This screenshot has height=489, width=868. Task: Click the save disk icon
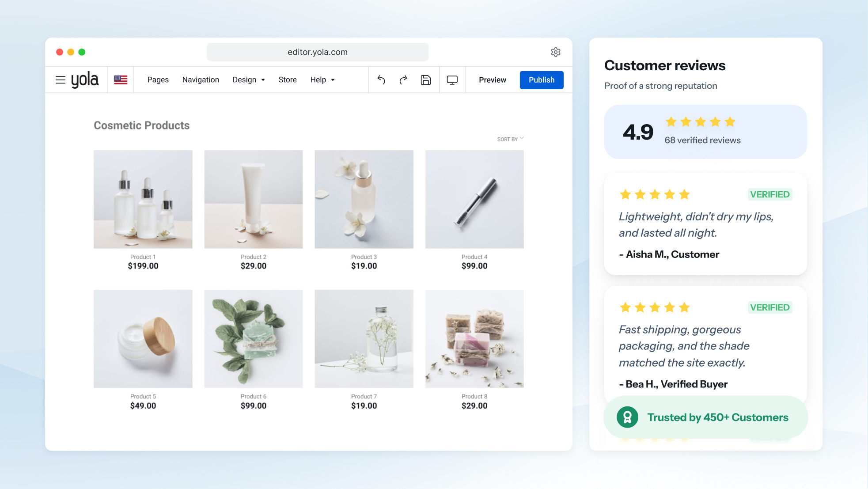(x=426, y=80)
